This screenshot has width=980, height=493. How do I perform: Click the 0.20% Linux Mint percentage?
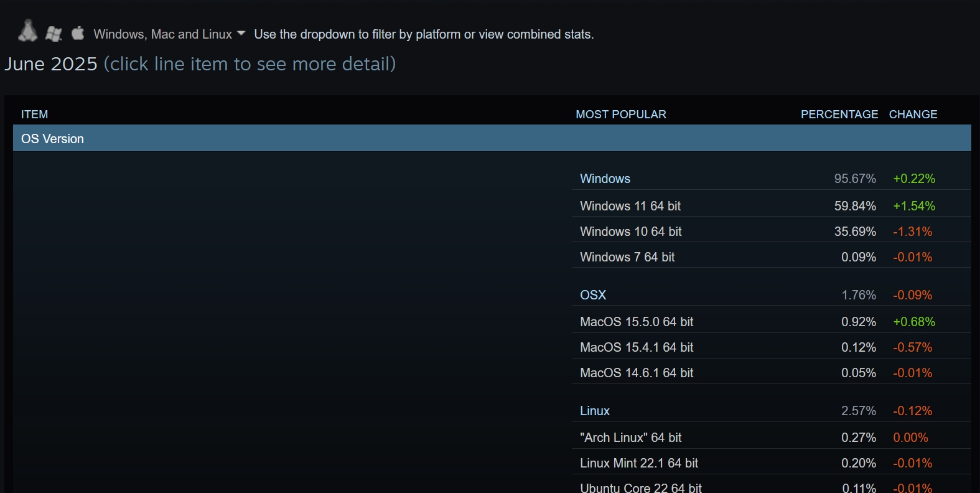[859, 462]
